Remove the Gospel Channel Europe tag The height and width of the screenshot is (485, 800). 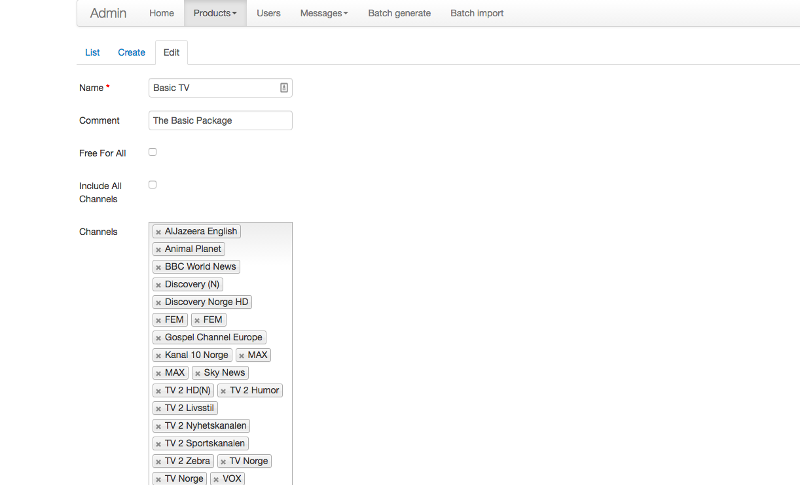158,338
